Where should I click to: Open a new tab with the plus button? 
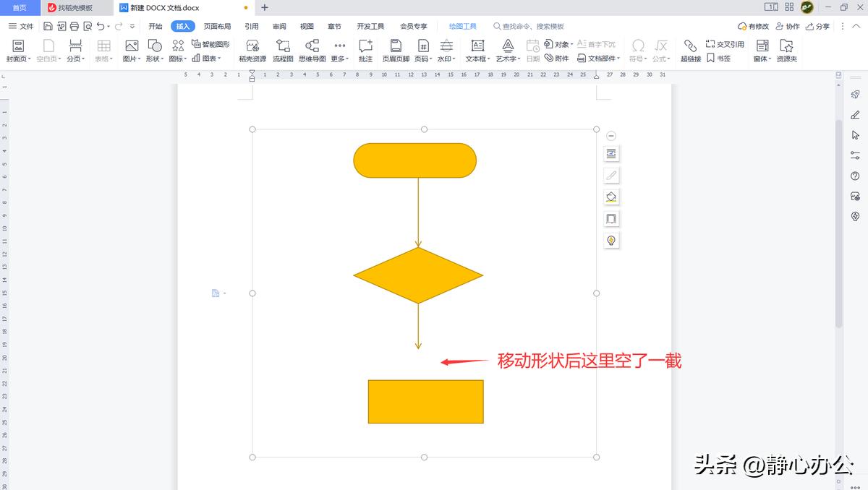(x=265, y=8)
